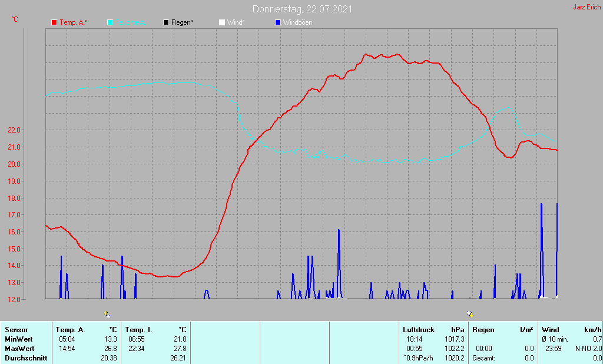Image resolution: width=603 pixels, height=364 pixels.
Task: Click the 22.0 axis tick label
Action: (14, 130)
